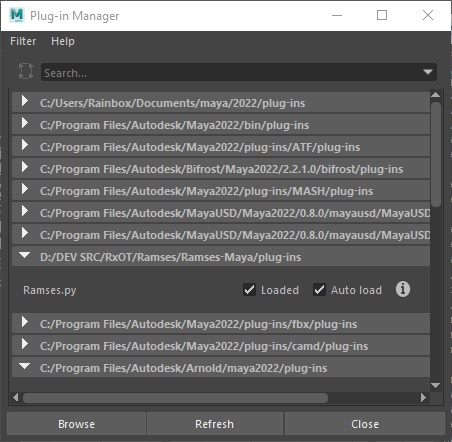Collapse the Arnold/maya2022/plug-ins section
The image size is (452, 442).
(221, 368)
